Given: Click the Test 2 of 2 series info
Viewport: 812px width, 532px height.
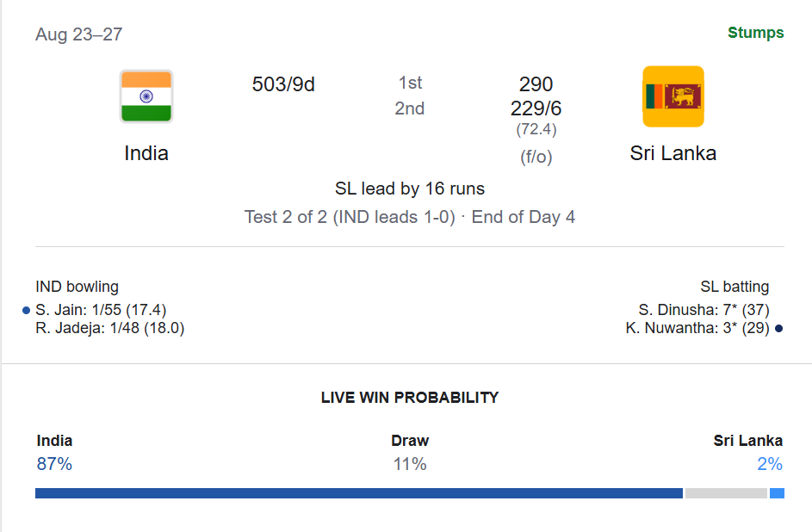Looking at the screenshot, I should tap(350, 217).
